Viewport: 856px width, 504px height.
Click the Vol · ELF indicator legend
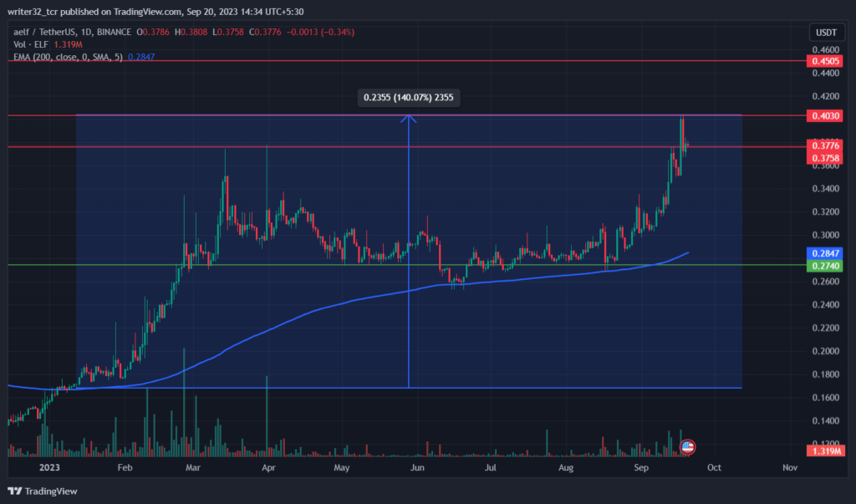click(x=31, y=44)
